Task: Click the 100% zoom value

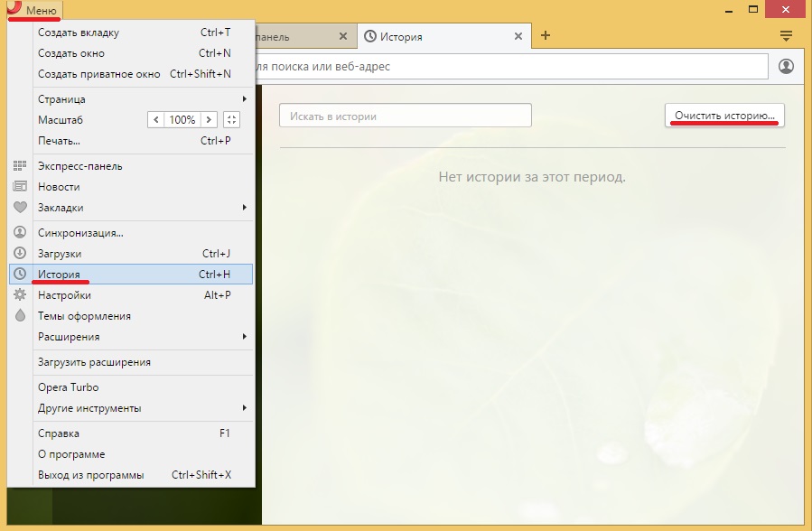Action: point(182,119)
